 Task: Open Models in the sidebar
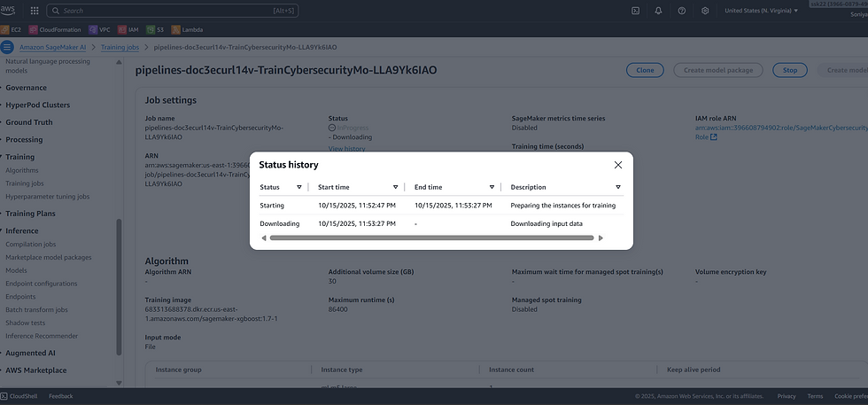coord(16,270)
